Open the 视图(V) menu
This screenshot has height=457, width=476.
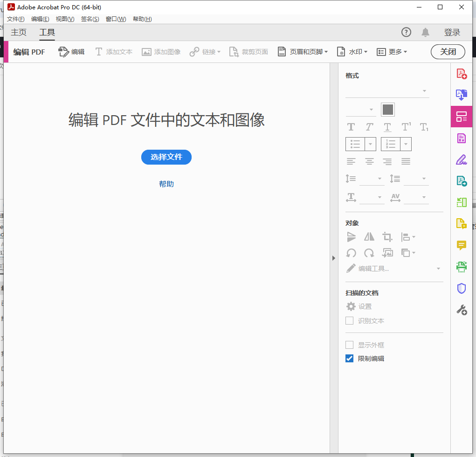(x=65, y=19)
